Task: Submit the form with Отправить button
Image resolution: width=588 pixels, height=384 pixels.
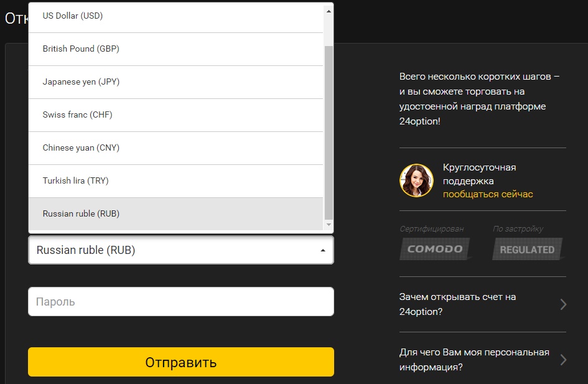Action: coord(180,362)
